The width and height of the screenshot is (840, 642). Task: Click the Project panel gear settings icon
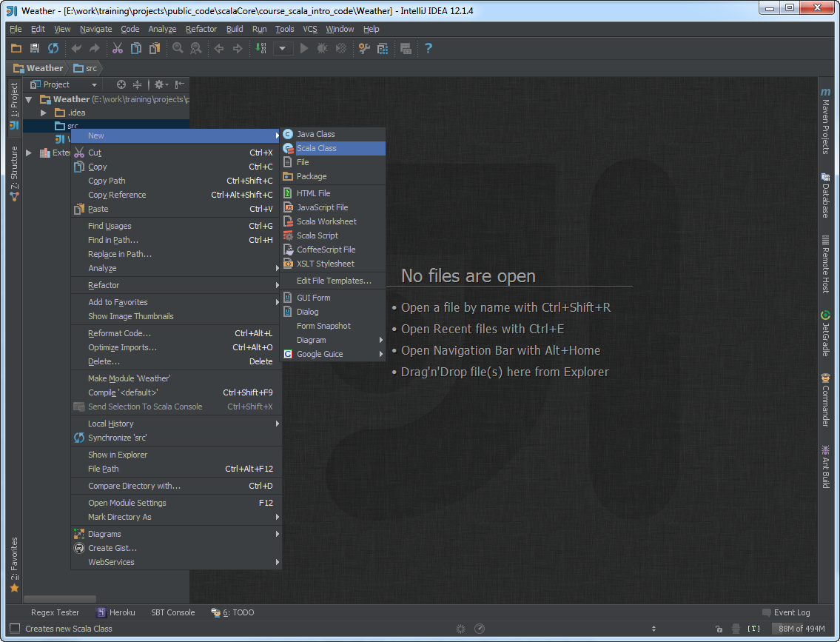[161, 84]
